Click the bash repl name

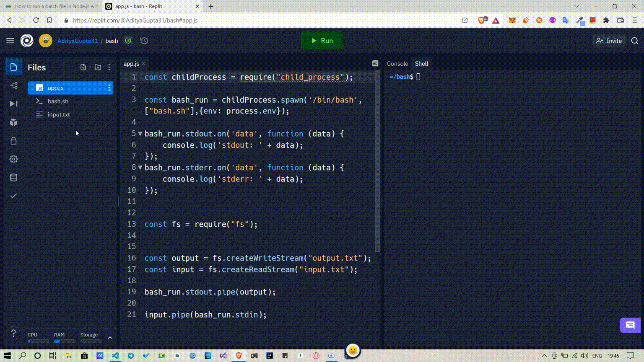pos(112,41)
